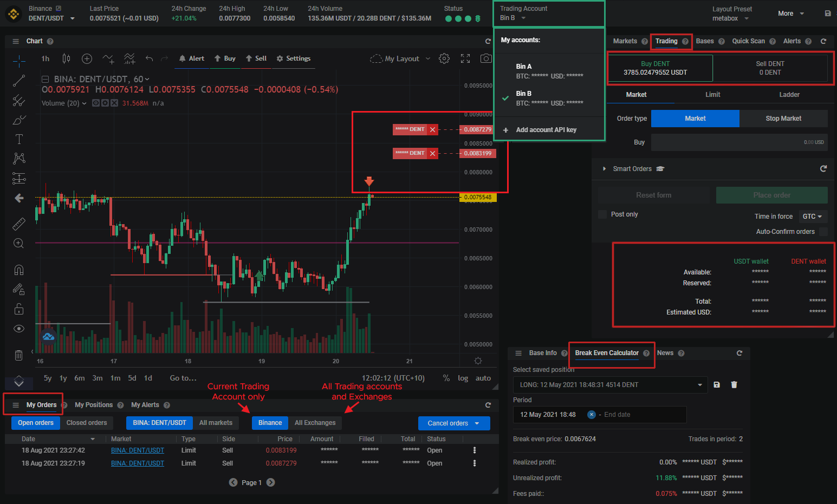Viewport: 837px width, 504px height.
Task: Open the Quick Scan tab
Action: (749, 41)
